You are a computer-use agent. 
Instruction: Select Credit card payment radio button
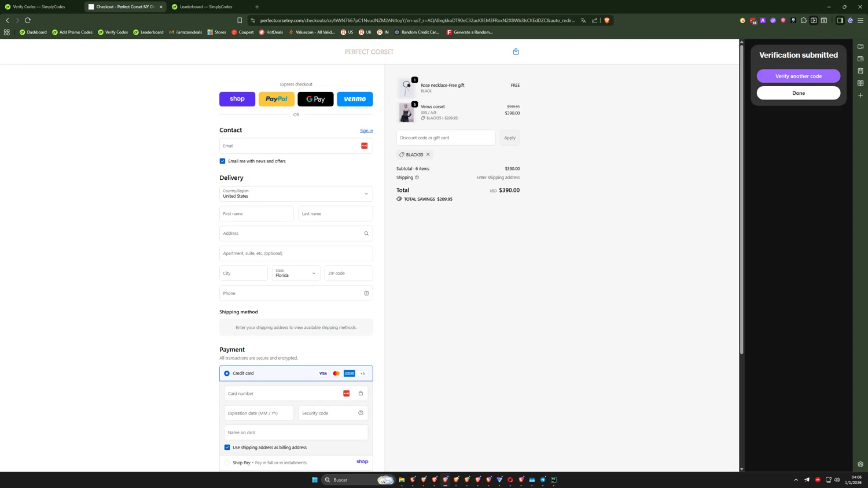click(x=227, y=374)
